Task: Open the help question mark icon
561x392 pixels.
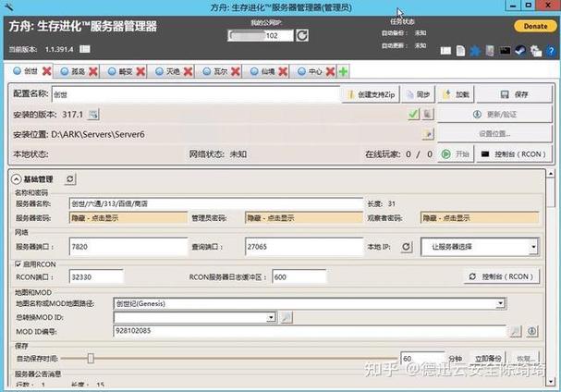Action: click(x=551, y=51)
